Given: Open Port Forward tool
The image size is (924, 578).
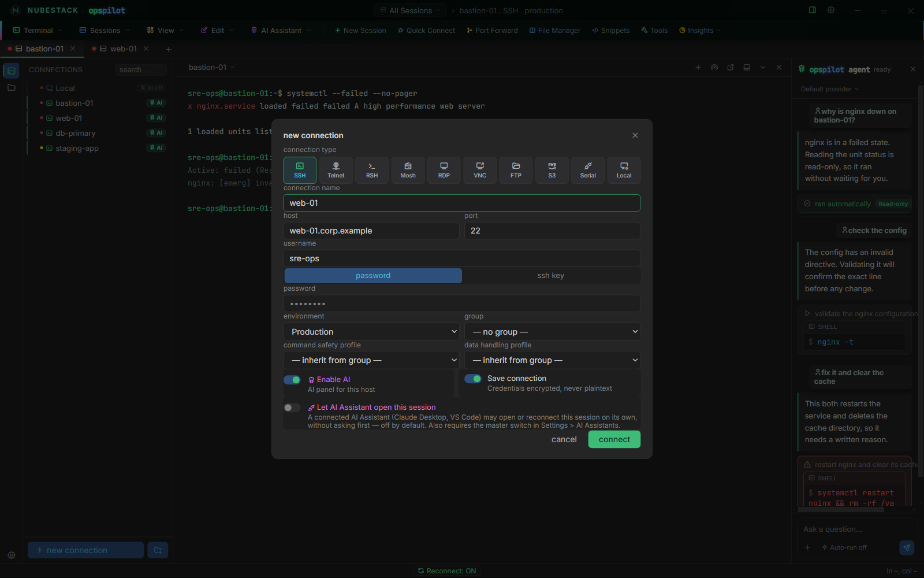Looking at the screenshot, I should (492, 31).
